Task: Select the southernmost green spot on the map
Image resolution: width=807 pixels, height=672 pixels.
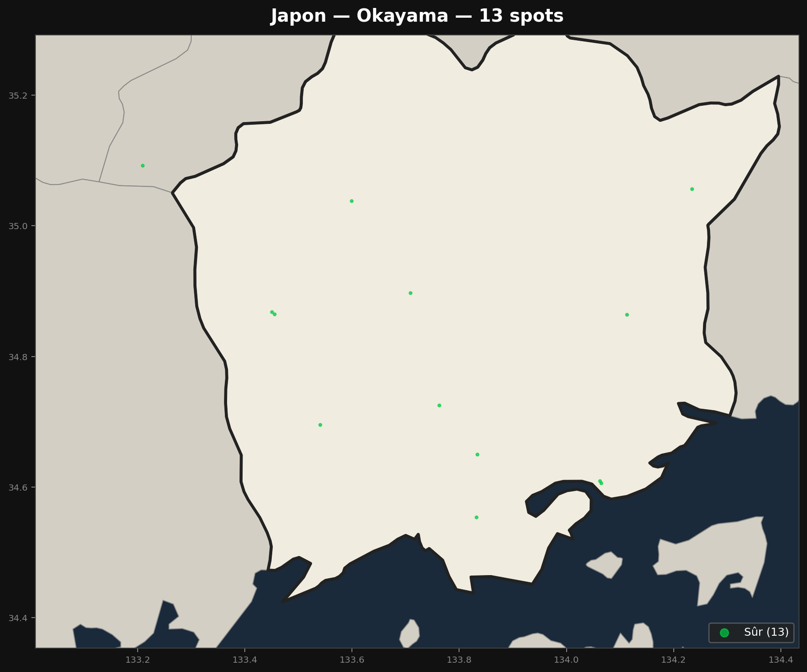Action: click(476, 517)
